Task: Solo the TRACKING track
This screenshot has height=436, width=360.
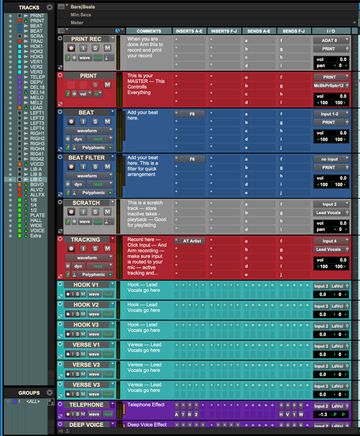Action: click(95, 249)
